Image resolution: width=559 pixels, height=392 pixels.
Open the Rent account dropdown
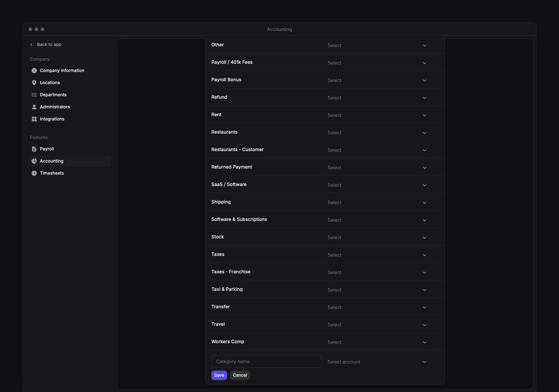tap(377, 115)
